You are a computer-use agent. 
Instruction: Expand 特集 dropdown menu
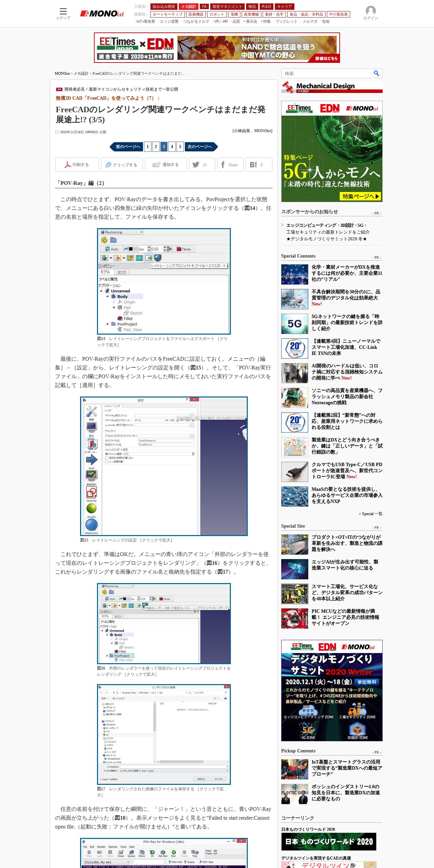coord(266,21)
